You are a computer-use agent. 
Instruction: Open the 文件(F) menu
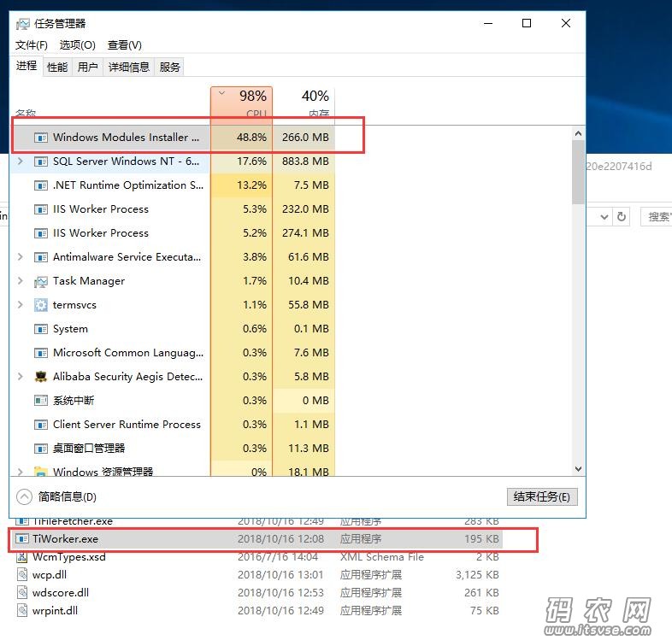tap(32, 45)
